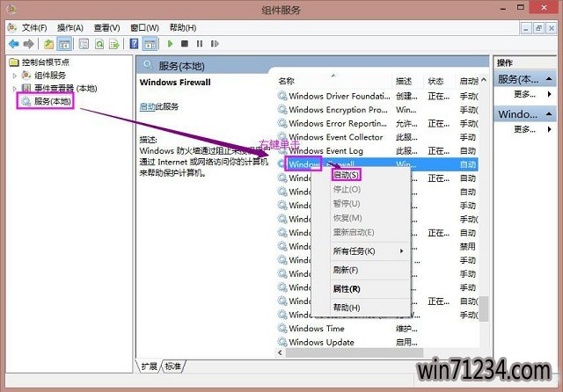Select 服务(本地) tree node
This screenshot has width=563, height=392.
click(53, 101)
